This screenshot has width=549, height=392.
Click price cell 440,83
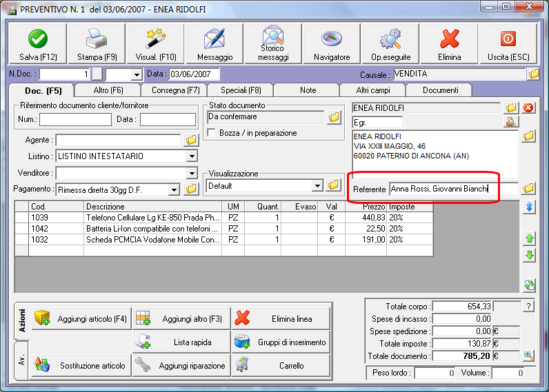click(366, 218)
